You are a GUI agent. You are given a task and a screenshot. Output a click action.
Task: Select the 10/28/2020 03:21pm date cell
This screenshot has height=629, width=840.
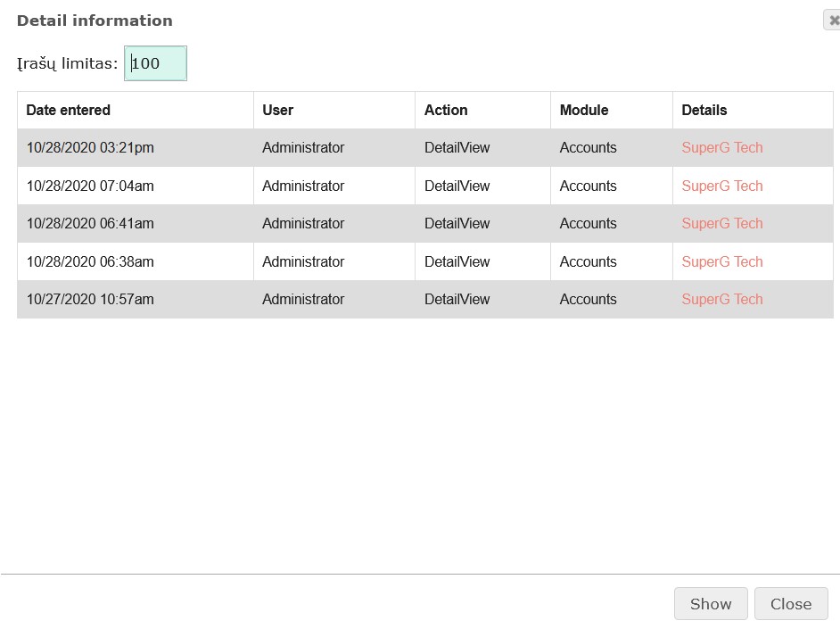tap(90, 148)
